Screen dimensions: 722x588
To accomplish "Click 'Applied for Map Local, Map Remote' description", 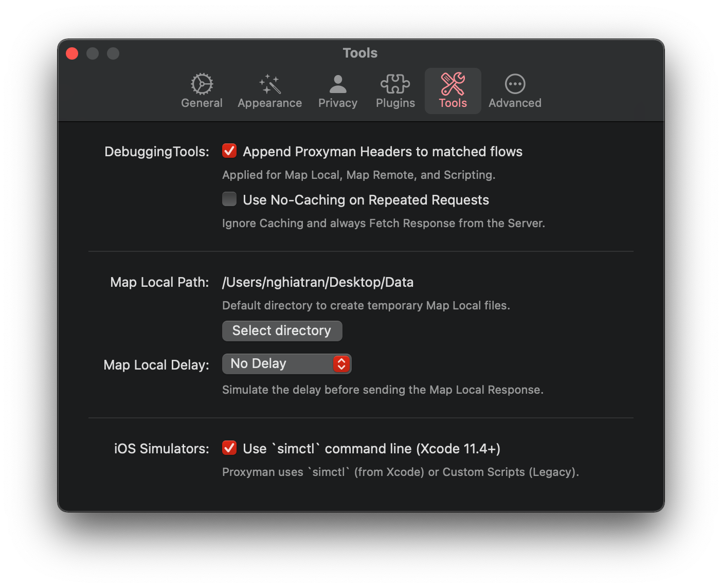I will pos(359,175).
